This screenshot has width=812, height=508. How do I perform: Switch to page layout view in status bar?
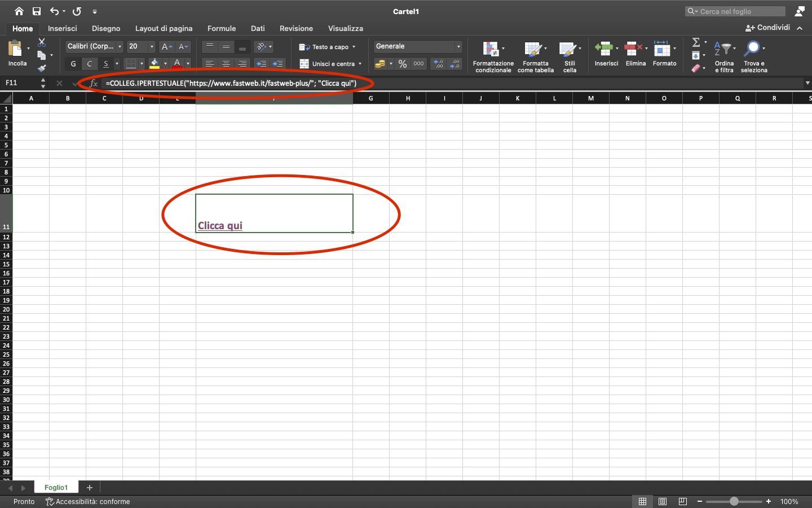pyautogui.click(x=663, y=501)
